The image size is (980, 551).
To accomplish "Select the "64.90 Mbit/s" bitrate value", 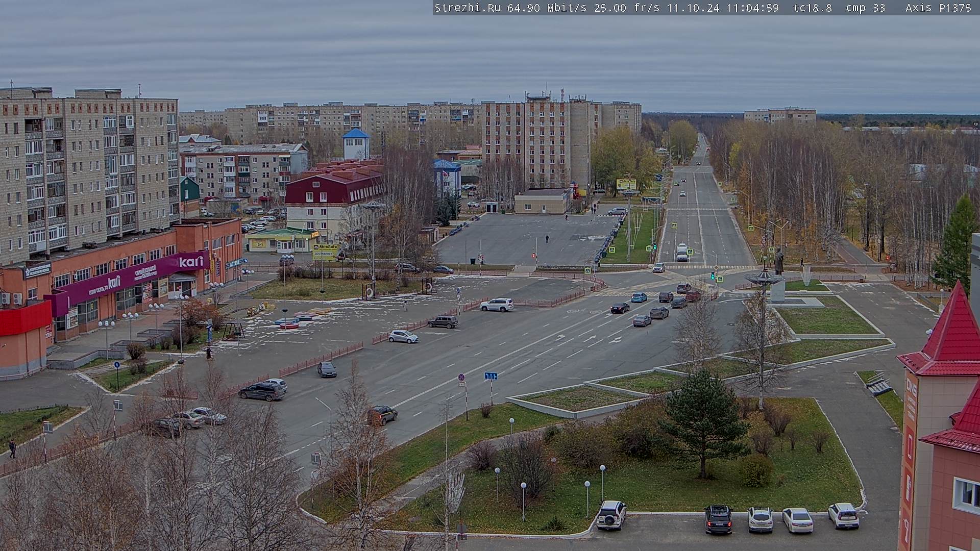I will [547, 8].
